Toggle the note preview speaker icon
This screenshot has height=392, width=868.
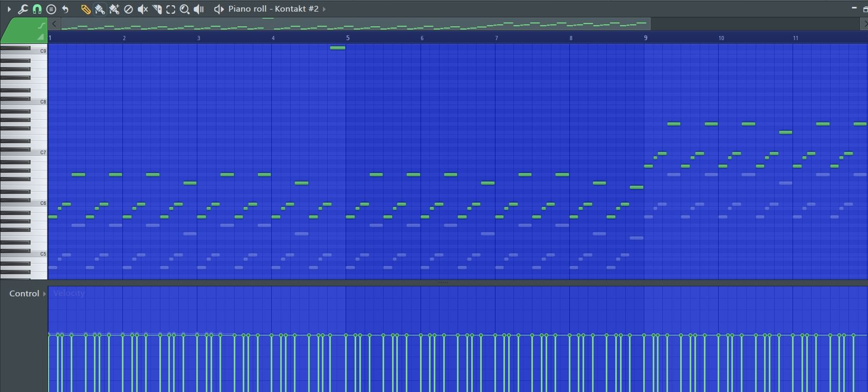click(218, 9)
